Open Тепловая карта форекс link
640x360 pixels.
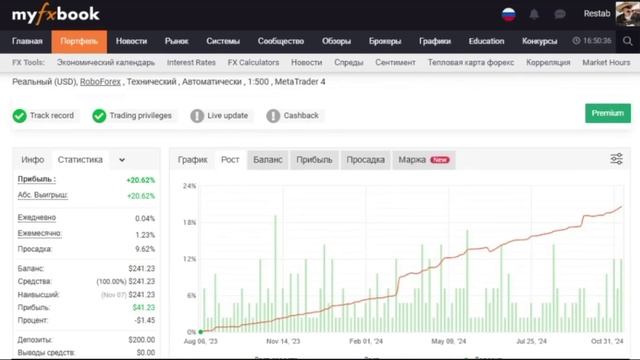(471, 62)
